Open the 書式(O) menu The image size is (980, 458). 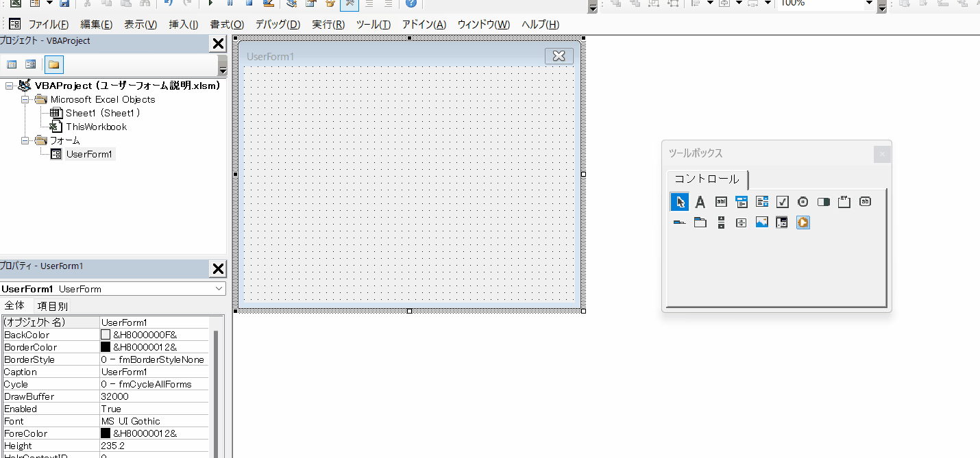[227, 25]
